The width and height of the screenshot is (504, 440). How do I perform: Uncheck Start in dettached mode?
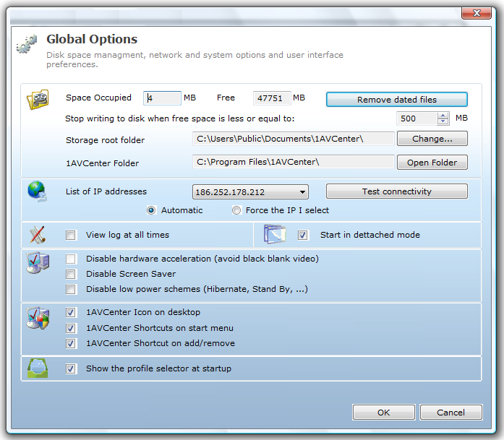303,235
